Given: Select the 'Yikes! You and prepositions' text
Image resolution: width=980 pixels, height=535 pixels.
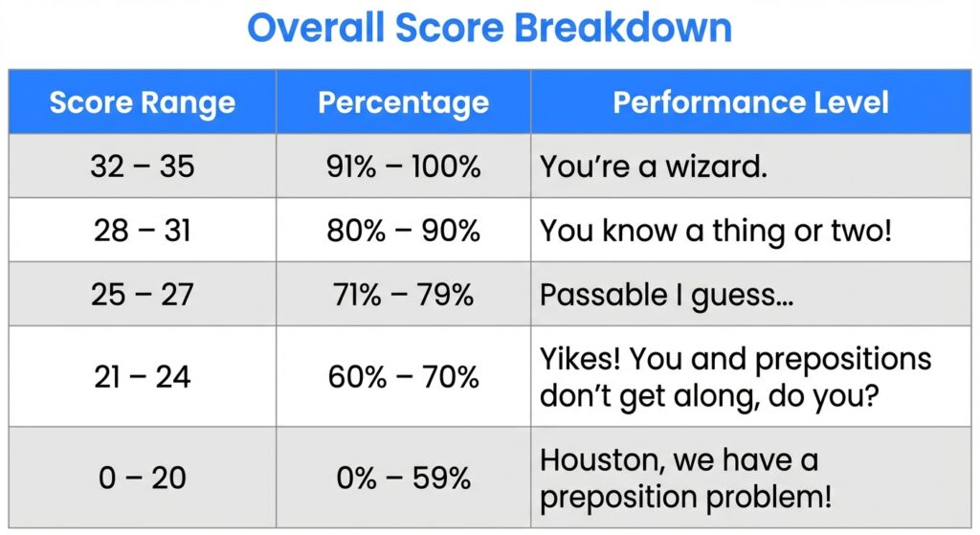Looking at the screenshot, I should (735, 361).
